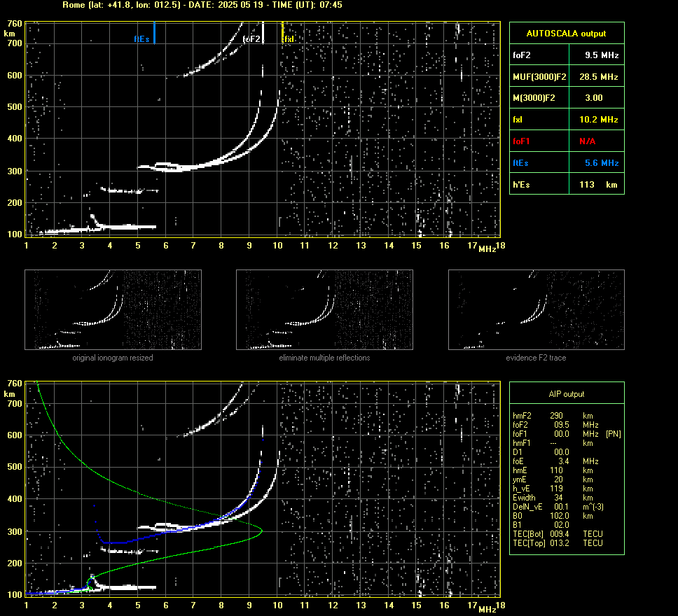Click the 'MUF(3000)F2' label cell
678x616 pixels.
pyautogui.click(x=539, y=76)
